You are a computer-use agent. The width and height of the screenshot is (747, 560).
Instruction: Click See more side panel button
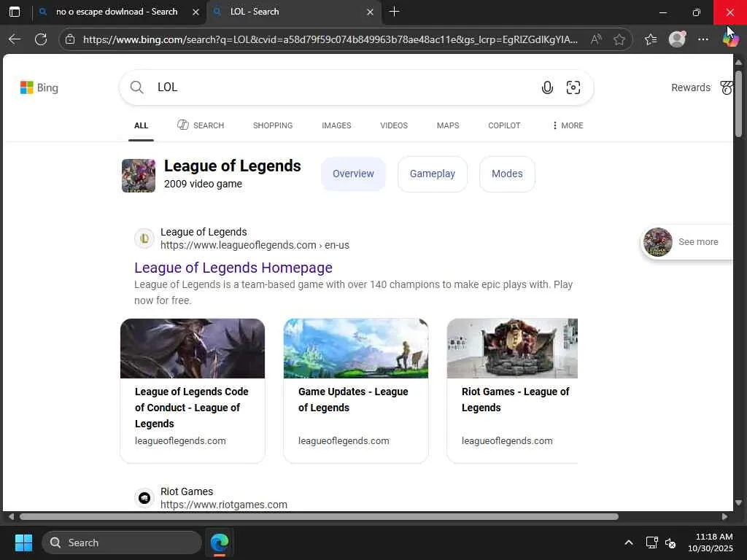click(687, 242)
